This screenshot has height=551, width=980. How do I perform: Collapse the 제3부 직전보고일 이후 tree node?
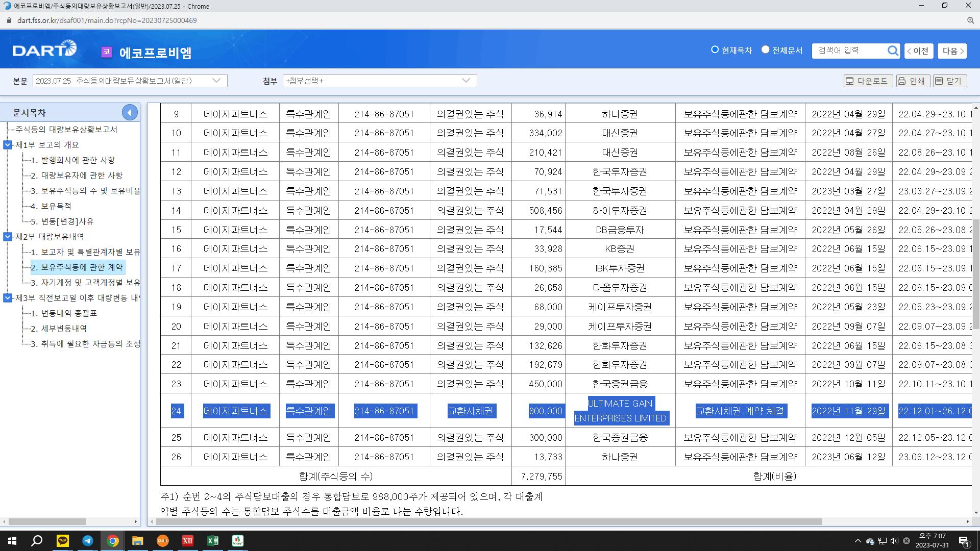(8, 298)
